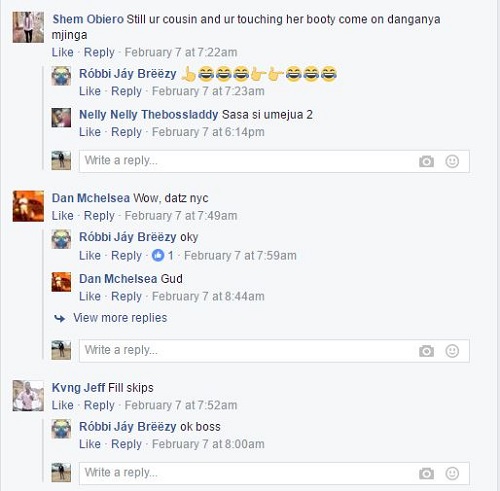Open emoji picker in Dan Mchelsea reply box

pos(452,351)
